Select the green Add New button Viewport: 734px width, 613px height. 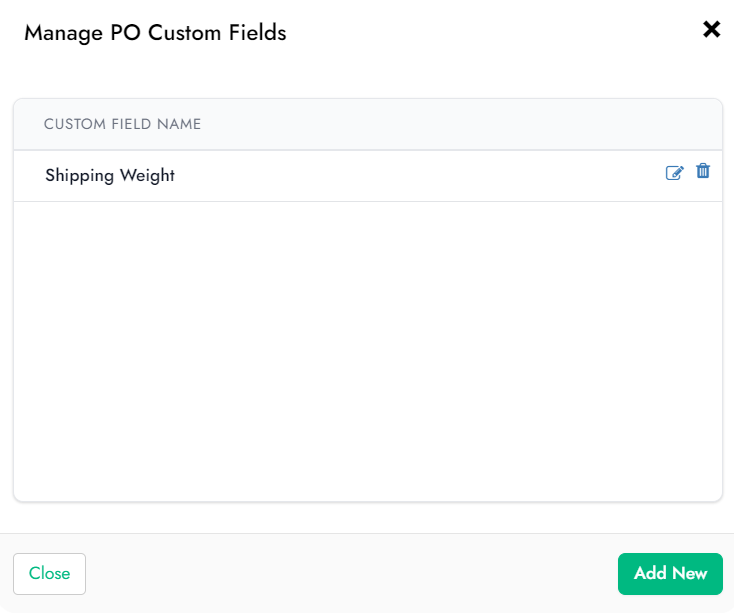pos(670,574)
